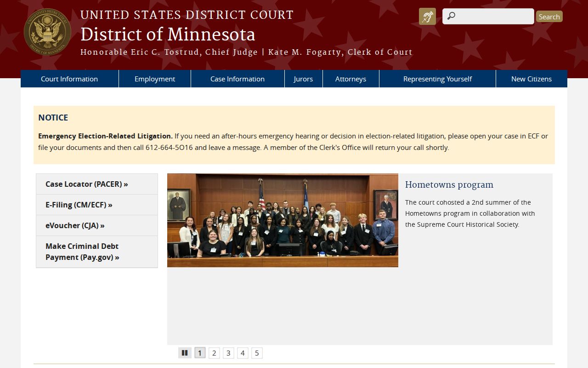Pause the slideshow
The width and height of the screenshot is (588, 368).
click(185, 353)
